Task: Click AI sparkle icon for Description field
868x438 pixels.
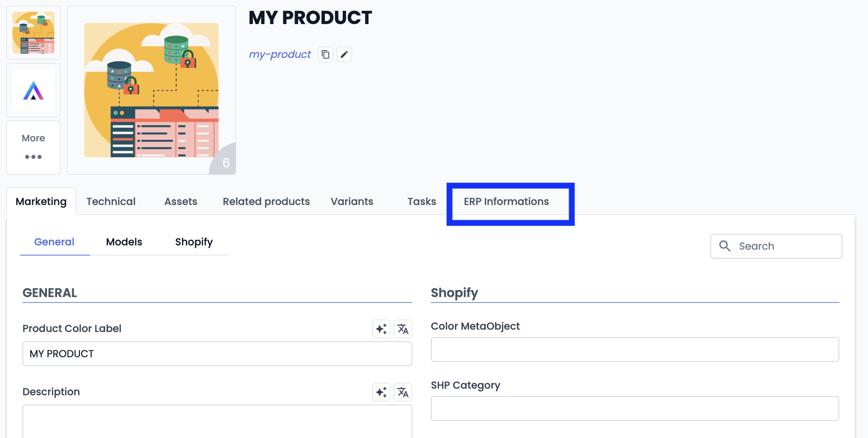Action: 381,392
